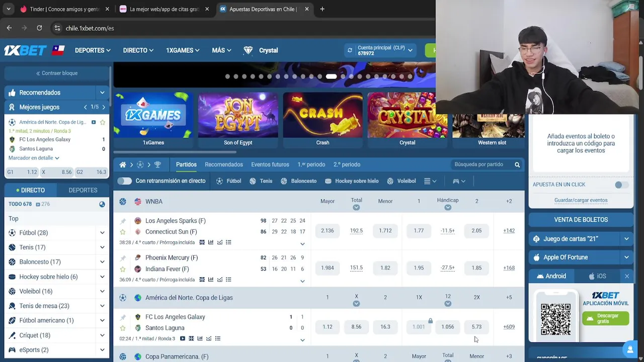The height and width of the screenshot is (362, 644).
Task: Click the Chile flag icon in header
Action: pyautogui.click(x=58, y=50)
